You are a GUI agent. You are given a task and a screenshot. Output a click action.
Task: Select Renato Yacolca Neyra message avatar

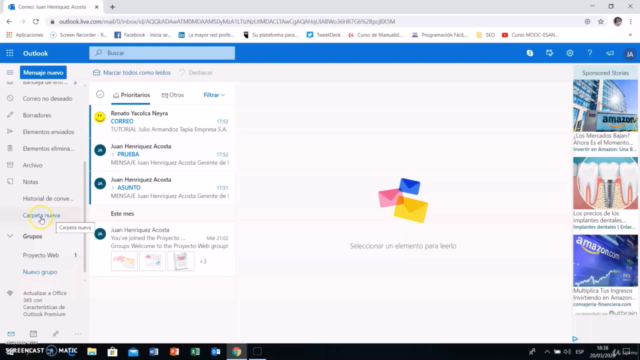[x=100, y=117]
